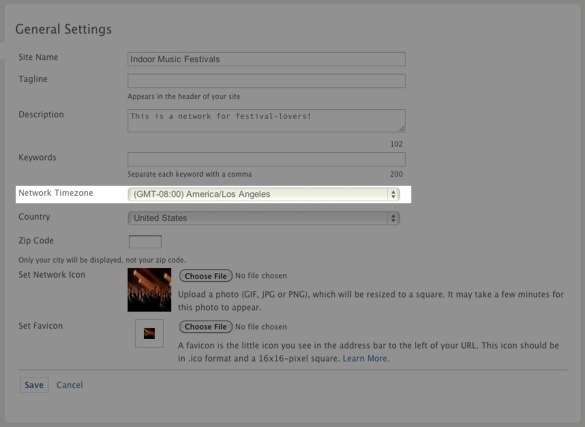The width and height of the screenshot is (585, 427).
Task: Click the small favicon preview image
Action: (x=149, y=333)
